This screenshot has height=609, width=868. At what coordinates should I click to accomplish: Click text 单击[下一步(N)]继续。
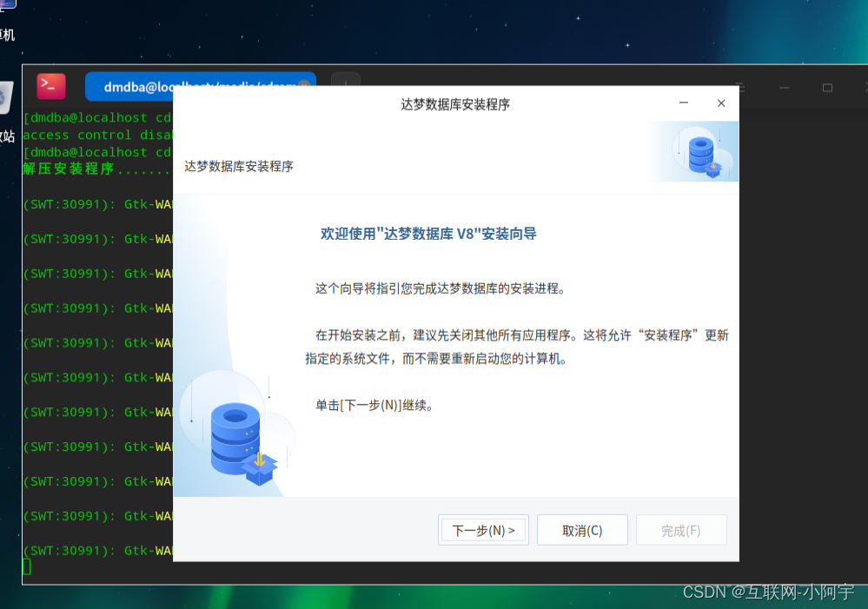374,405
